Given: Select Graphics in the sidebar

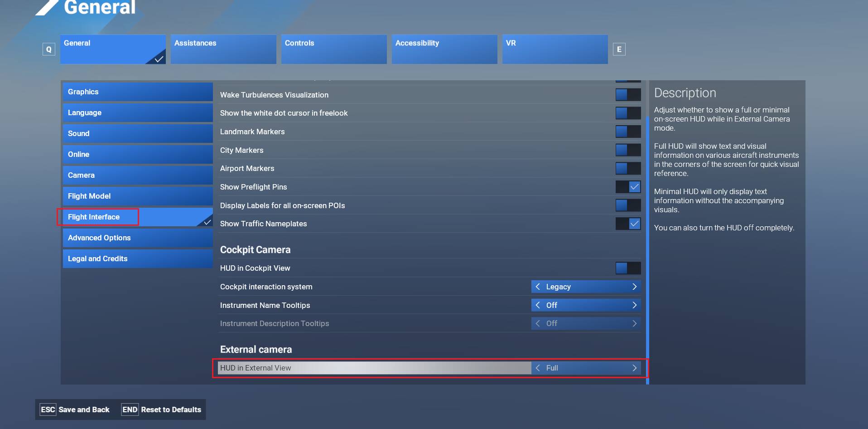Looking at the screenshot, I should click(x=138, y=92).
